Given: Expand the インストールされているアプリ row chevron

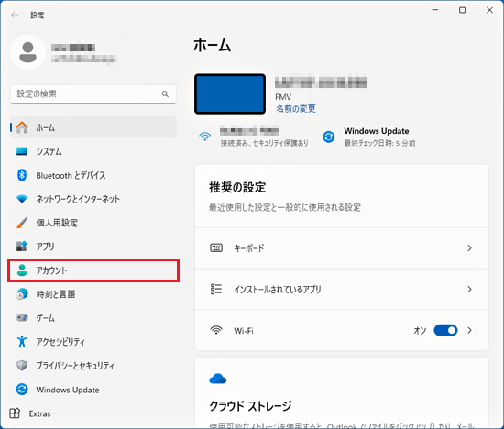Looking at the screenshot, I should (469, 289).
